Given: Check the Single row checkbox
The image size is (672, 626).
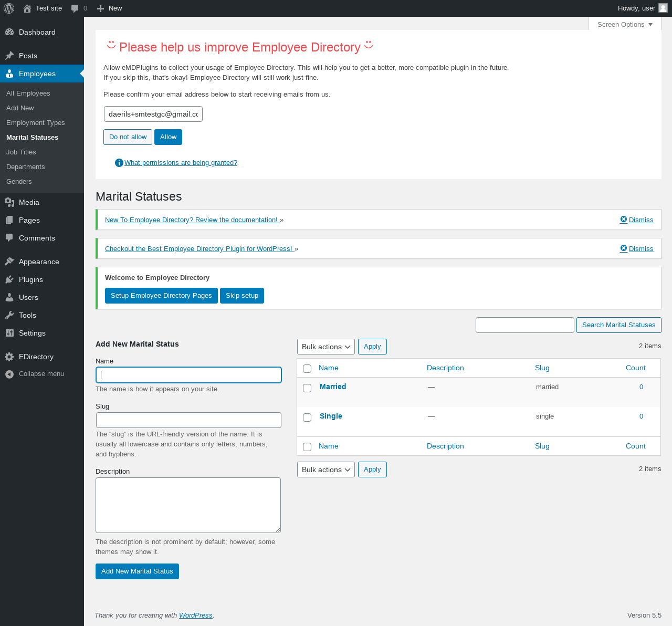Looking at the screenshot, I should pyautogui.click(x=307, y=418).
